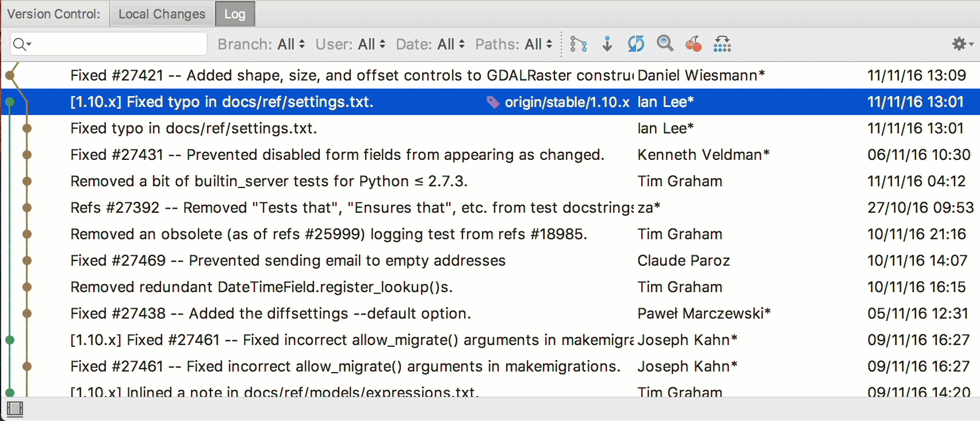Refresh the version control log
The image size is (980, 421).
tap(636, 44)
